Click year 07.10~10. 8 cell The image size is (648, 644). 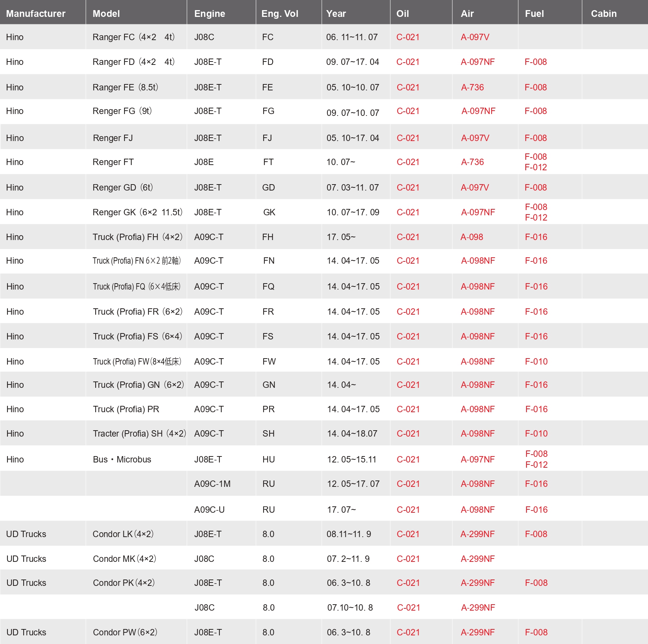tap(350, 608)
